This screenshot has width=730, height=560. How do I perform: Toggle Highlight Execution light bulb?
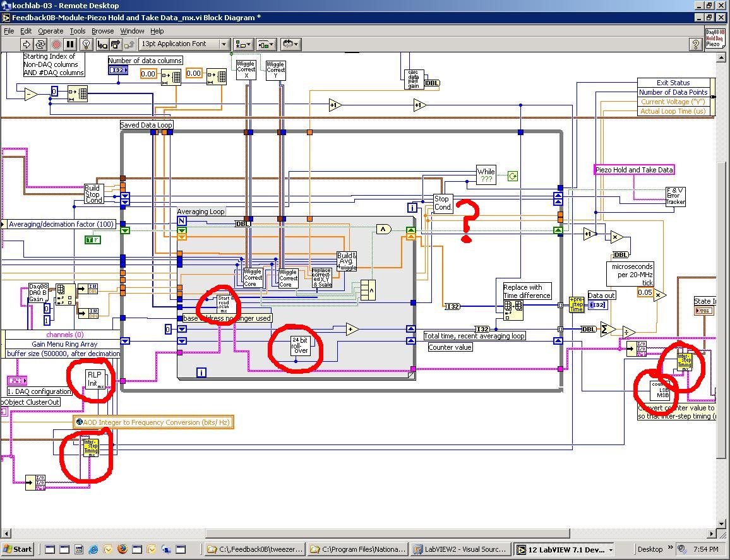pos(87,44)
